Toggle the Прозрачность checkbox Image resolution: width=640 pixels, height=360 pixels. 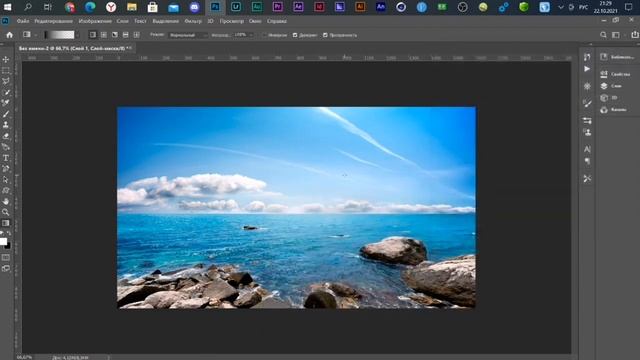coord(325,36)
